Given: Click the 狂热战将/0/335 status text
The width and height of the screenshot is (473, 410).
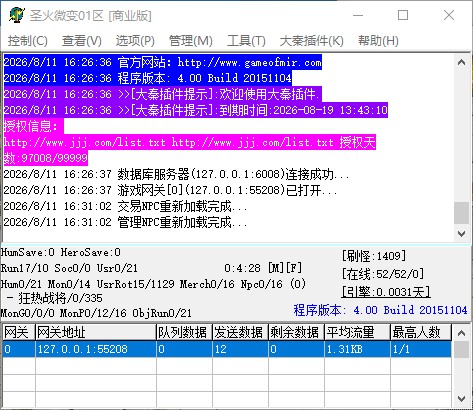Looking at the screenshot, I should (55, 298).
